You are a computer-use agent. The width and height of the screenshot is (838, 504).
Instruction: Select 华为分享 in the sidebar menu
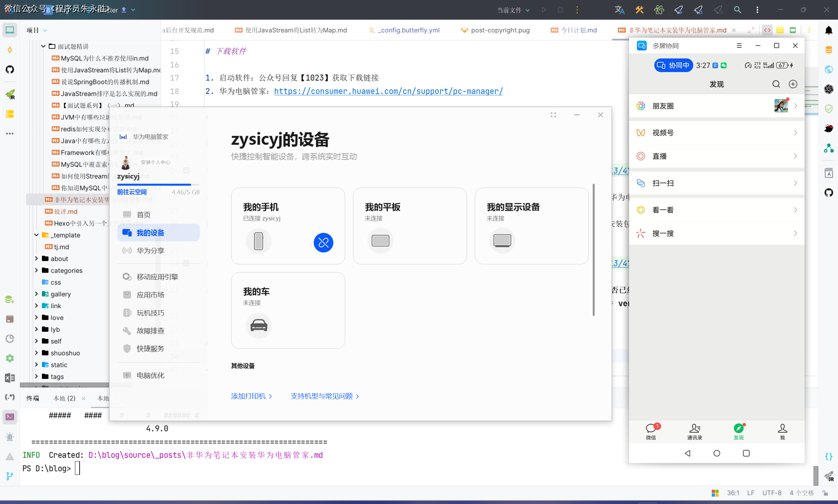coord(150,251)
